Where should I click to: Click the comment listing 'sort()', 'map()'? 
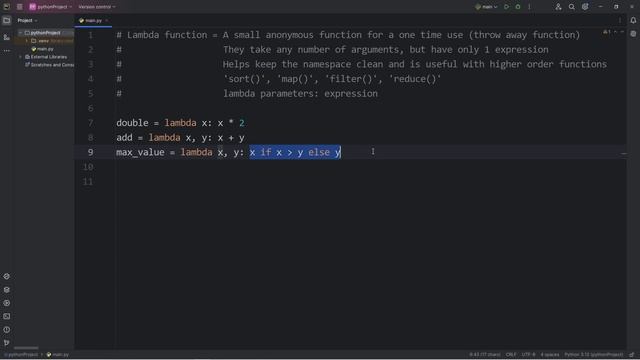tap(332, 79)
